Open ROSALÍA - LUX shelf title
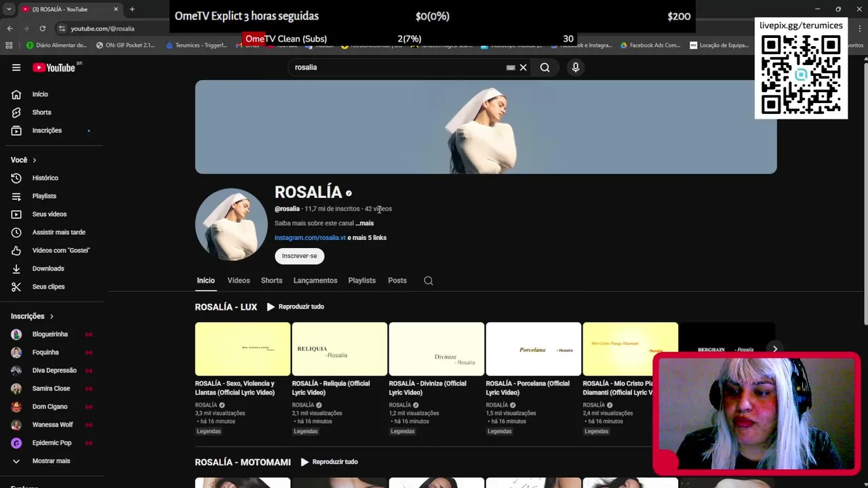This screenshot has width=868, height=488. click(x=226, y=307)
